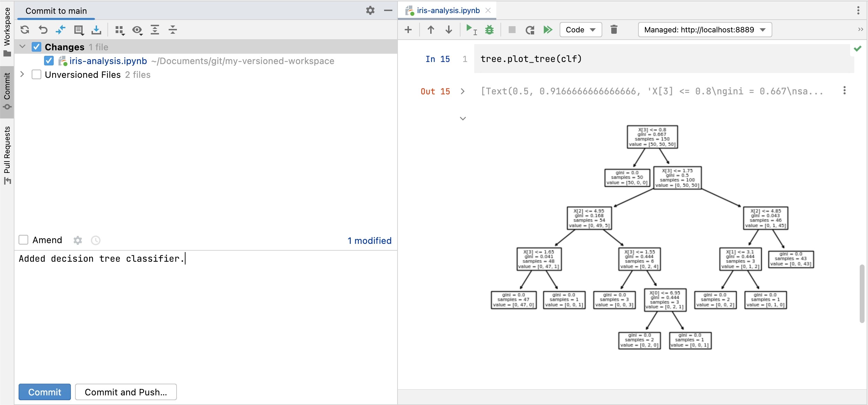Uncheck the Changes checkbox

tap(36, 47)
